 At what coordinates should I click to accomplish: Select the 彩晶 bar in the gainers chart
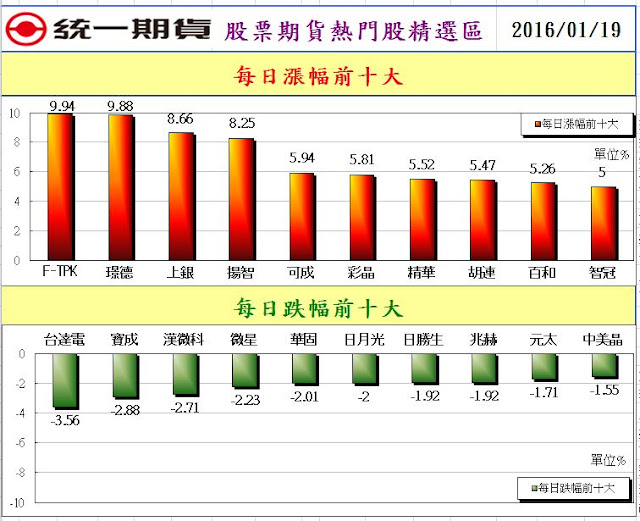click(362, 218)
